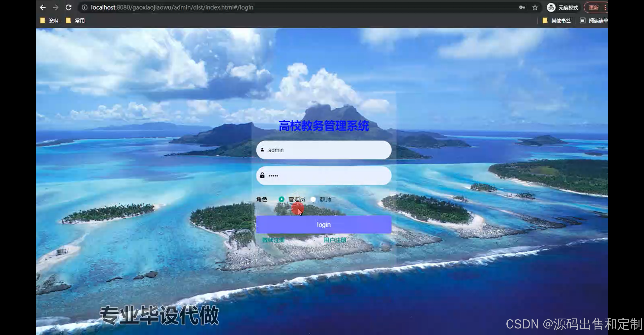Click the browser back arrow
The width and height of the screenshot is (644, 335).
pos(43,8)
